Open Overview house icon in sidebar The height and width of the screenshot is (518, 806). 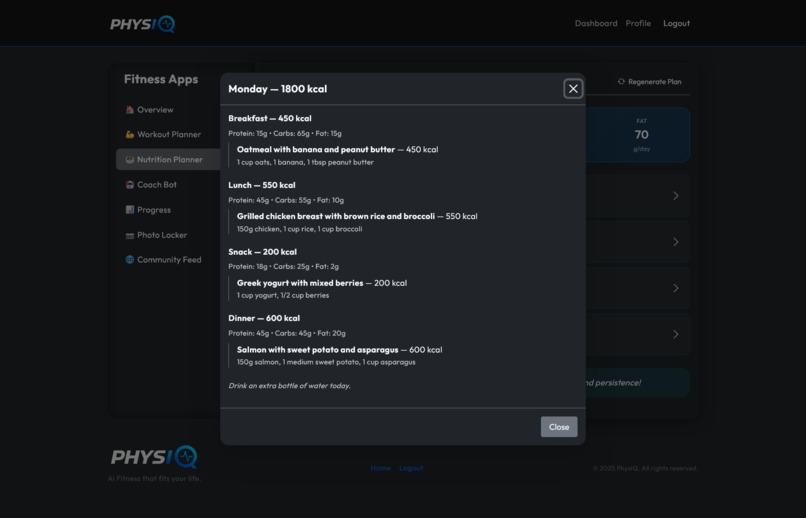click(x=130, y=109)
